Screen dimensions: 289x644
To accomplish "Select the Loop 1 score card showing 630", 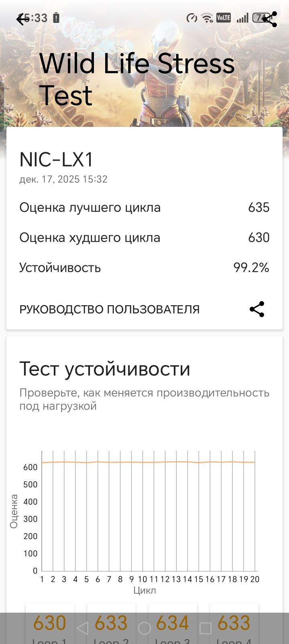I will tap(50, 624).
